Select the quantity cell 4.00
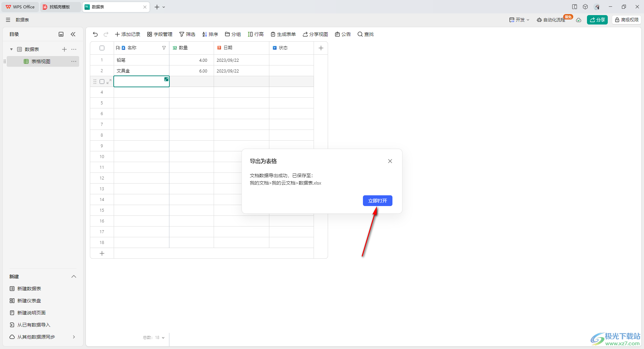Image resolution: width=644 pixels, height=349 pixels. (192, 60)
